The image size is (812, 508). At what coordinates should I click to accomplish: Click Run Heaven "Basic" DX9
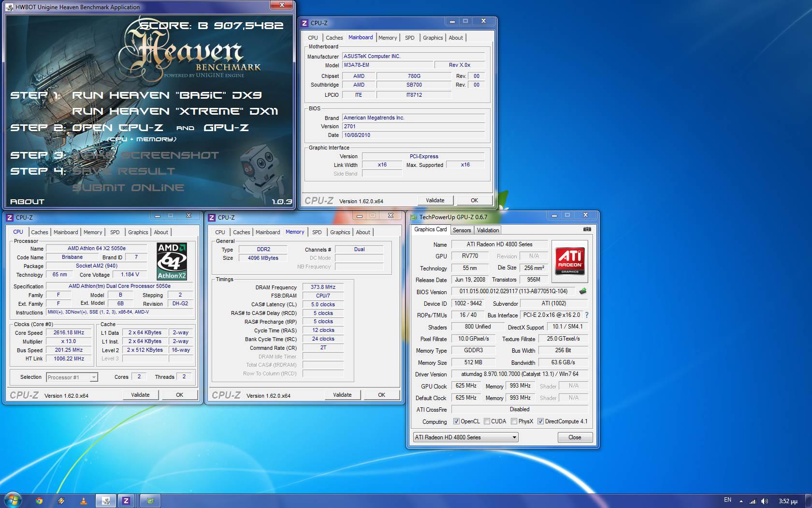[x=167, y=95]
